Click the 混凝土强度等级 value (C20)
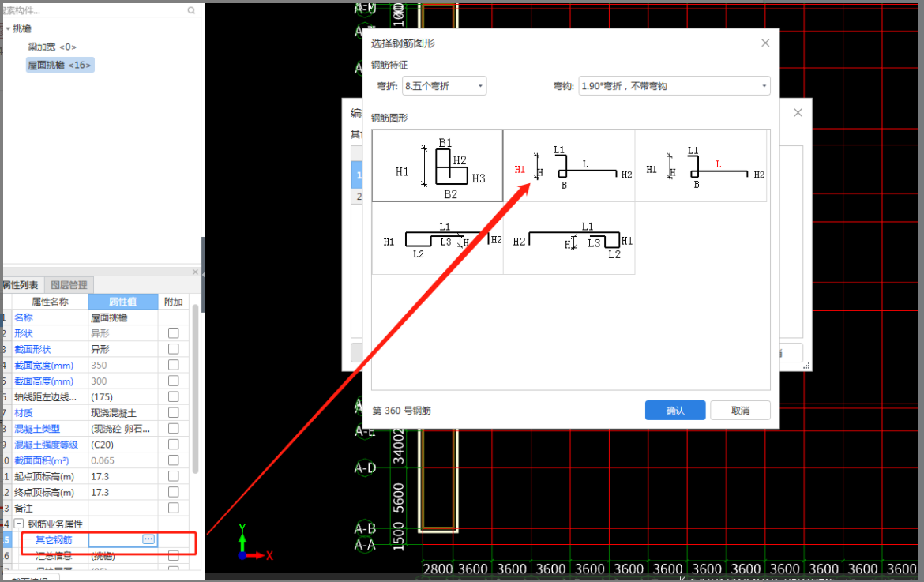This screenshot has width=924, height=582. click(x=123, y=445)
